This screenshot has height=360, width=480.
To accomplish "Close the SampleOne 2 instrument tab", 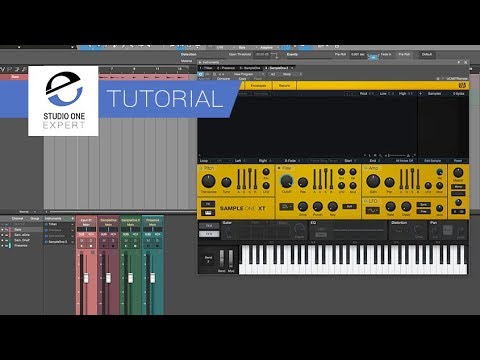I will [x=292, y=68].
